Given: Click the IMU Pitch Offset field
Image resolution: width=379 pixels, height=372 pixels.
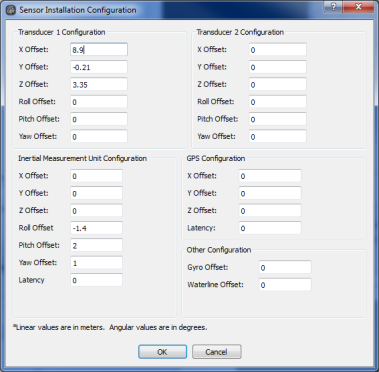Looking at the screenshot, I should pos(96,245).
